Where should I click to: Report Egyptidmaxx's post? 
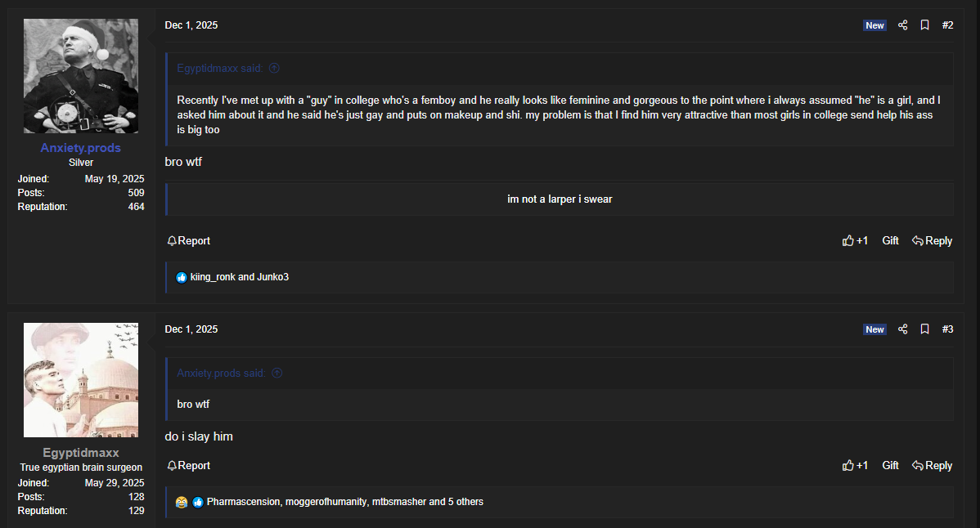[188, 466]
